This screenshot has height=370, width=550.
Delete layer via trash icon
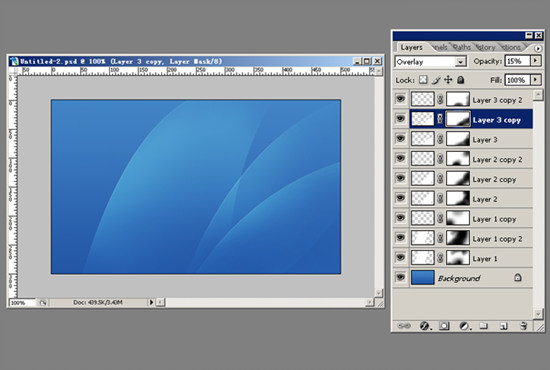click(523, 326)
